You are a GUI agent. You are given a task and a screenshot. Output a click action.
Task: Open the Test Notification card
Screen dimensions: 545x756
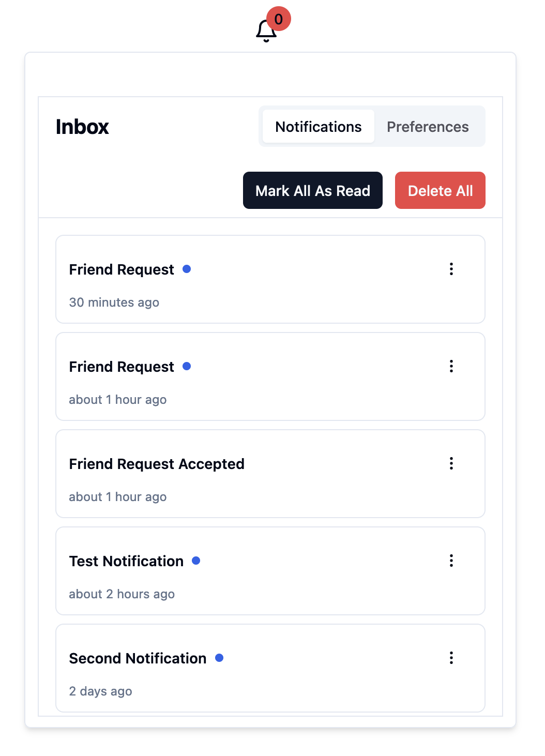[x=270, y=571]
